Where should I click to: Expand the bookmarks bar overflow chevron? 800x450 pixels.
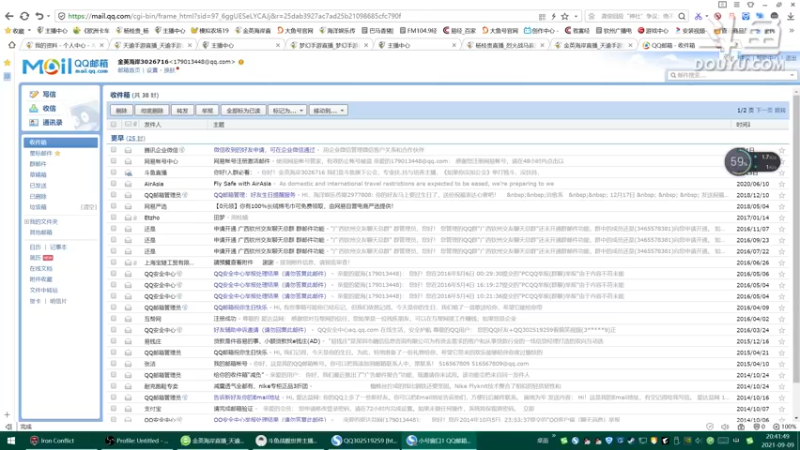click(791, 31)
